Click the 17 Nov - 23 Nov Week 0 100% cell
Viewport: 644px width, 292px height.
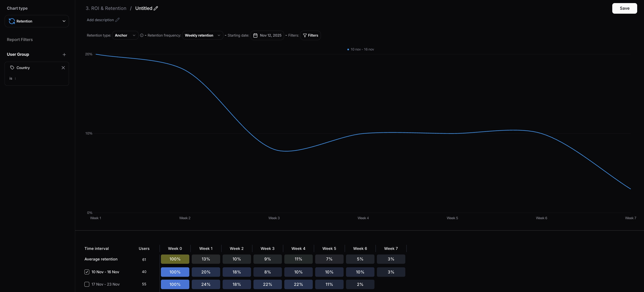[x=175, y=285]
